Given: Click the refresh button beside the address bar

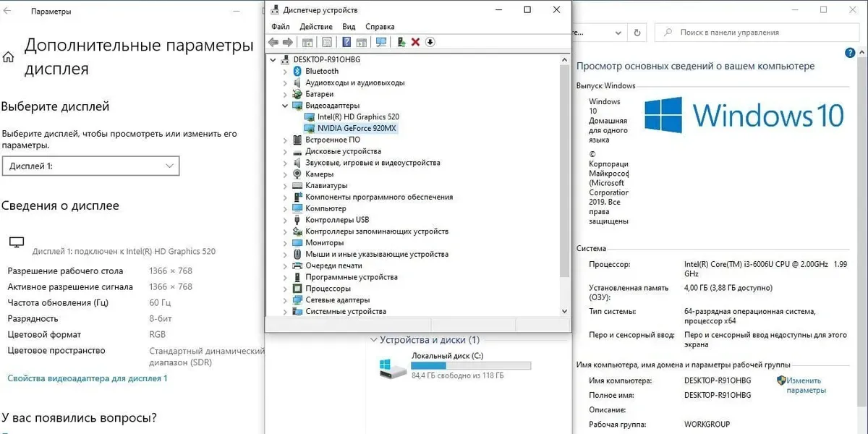Looking at the screenshot, I should pos(637,33).
